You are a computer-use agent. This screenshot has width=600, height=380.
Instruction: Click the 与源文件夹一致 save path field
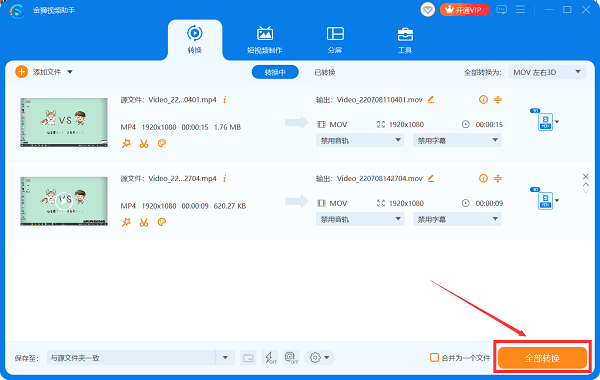coord(131,358)
